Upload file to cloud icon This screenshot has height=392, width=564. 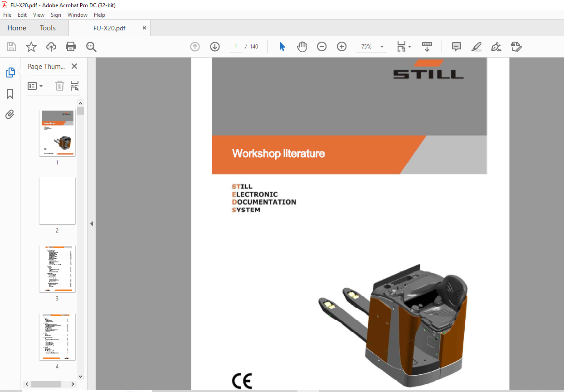click(51, 47)
